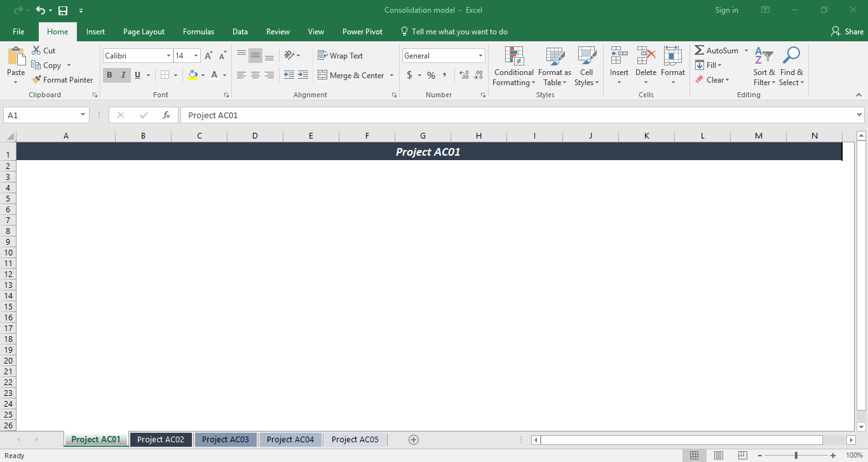Click Insert Function fx icon
868x462 pixels.
(x=166, y=115)
